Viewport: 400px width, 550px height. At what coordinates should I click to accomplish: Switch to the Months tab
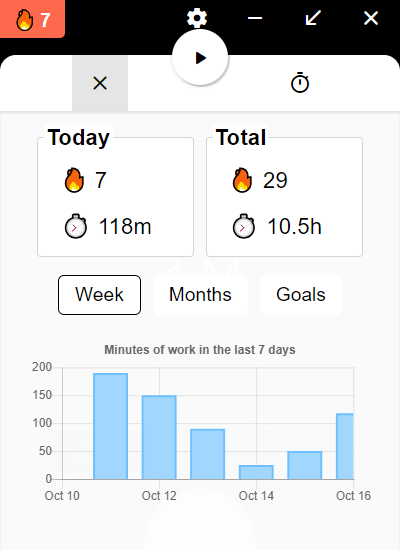[200, 295]
